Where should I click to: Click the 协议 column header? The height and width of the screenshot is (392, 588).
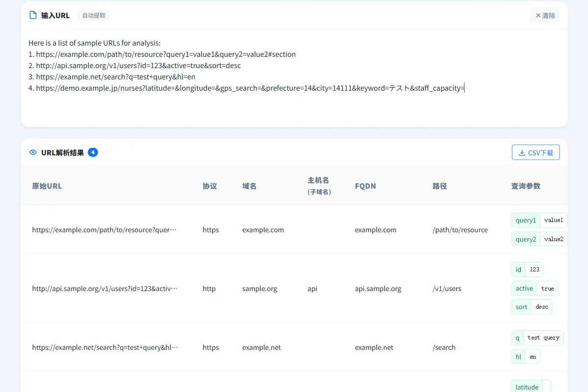pos(210,186)
